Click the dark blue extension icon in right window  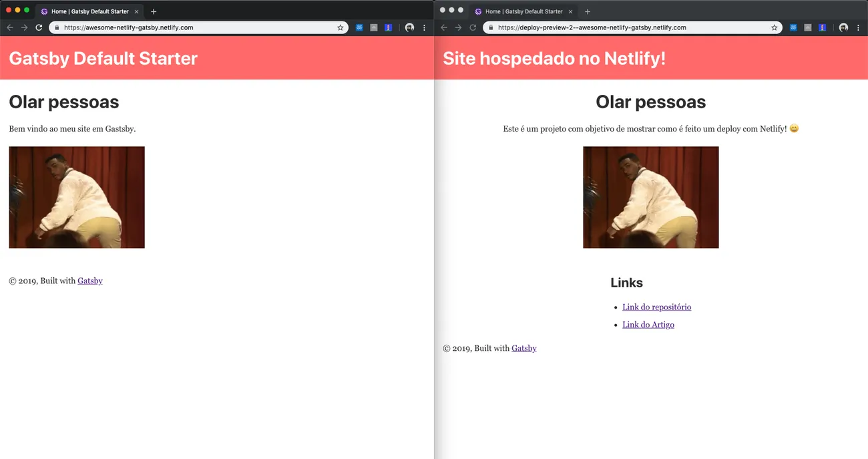[x=823, y=27]
